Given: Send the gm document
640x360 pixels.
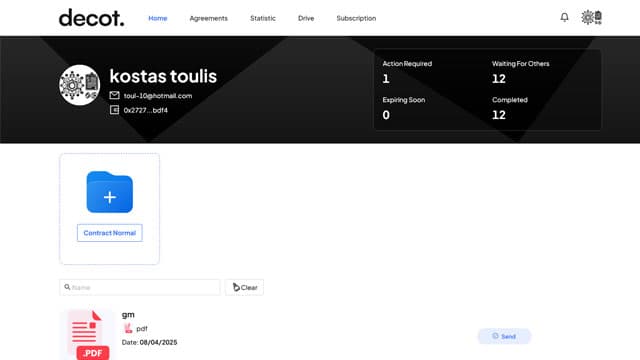Looking at the screenshot, I should 504,336.
